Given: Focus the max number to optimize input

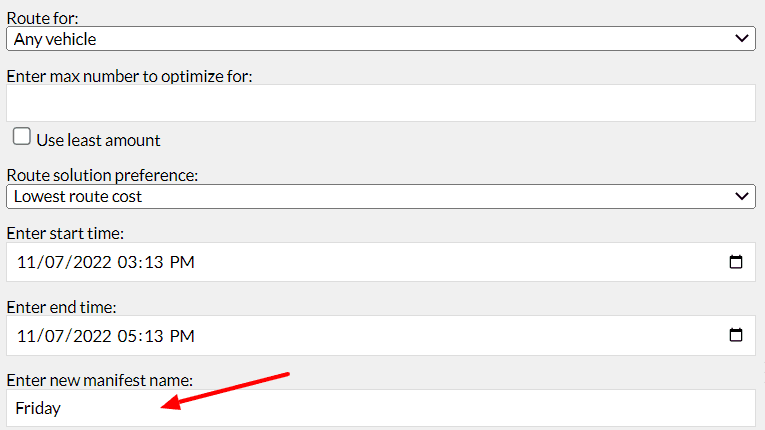Looking at the screenshot, I should [x=380, y=103].
